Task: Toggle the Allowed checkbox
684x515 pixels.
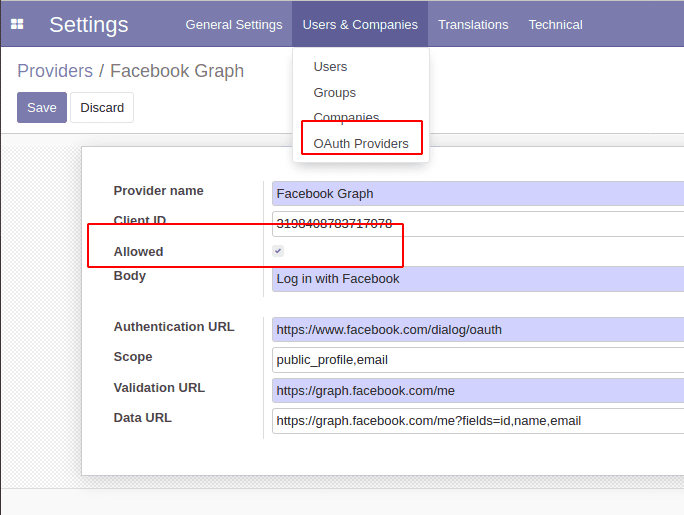Action: [x=278, y=251]
